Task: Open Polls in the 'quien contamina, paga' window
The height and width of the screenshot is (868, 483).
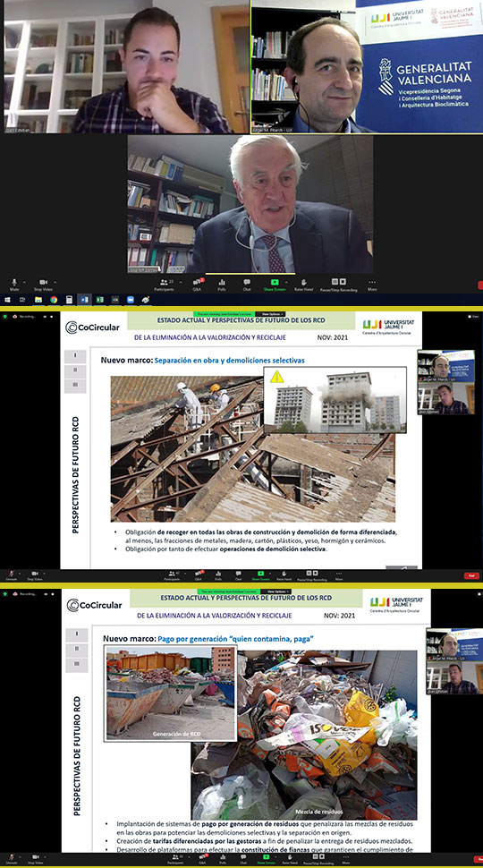Action: 223,860
